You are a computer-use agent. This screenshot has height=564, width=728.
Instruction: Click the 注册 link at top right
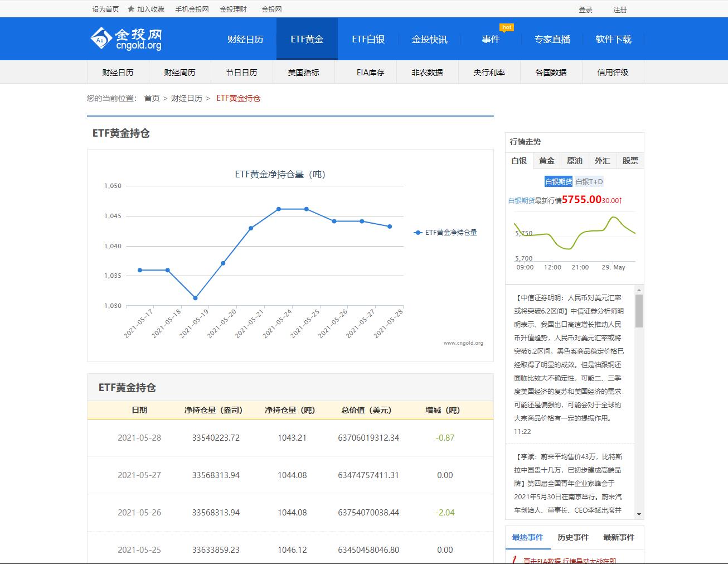click(x=619, y=8)
